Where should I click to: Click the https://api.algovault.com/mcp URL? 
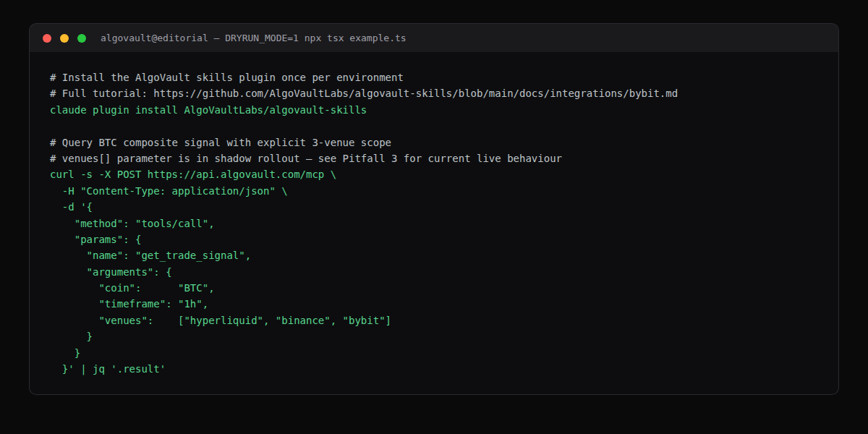tap(236, 175)
